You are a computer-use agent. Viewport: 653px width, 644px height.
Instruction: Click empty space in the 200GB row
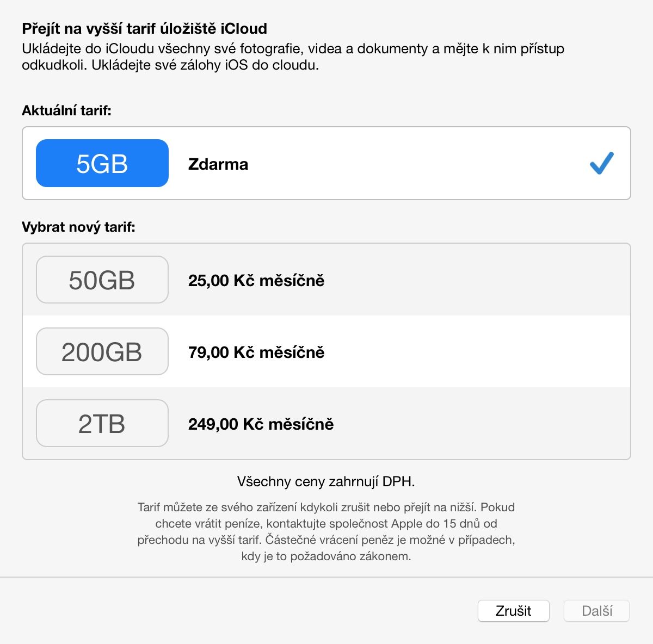(x=479, y=351)
